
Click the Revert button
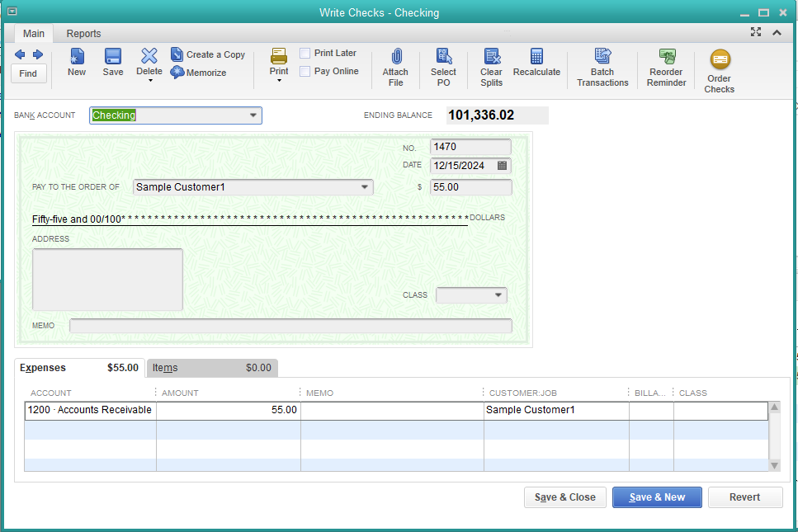click(x=745, y=497)
